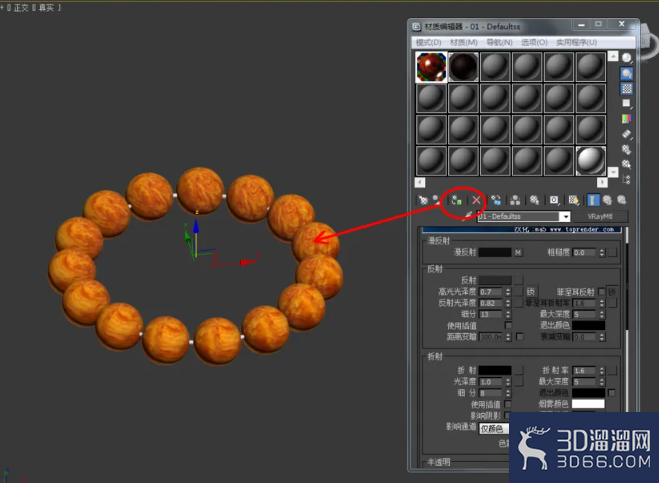Image resolution: width=659 pixels, height=483 pixels.
Task: Open 实用程序(U) menu
Action: point(577,42)
